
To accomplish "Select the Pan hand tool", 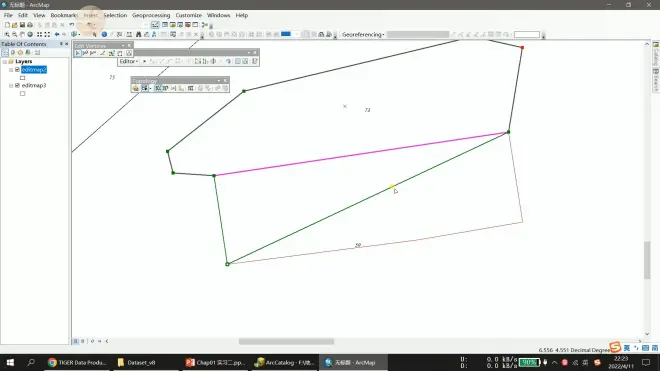I will [x=22, y=35].
